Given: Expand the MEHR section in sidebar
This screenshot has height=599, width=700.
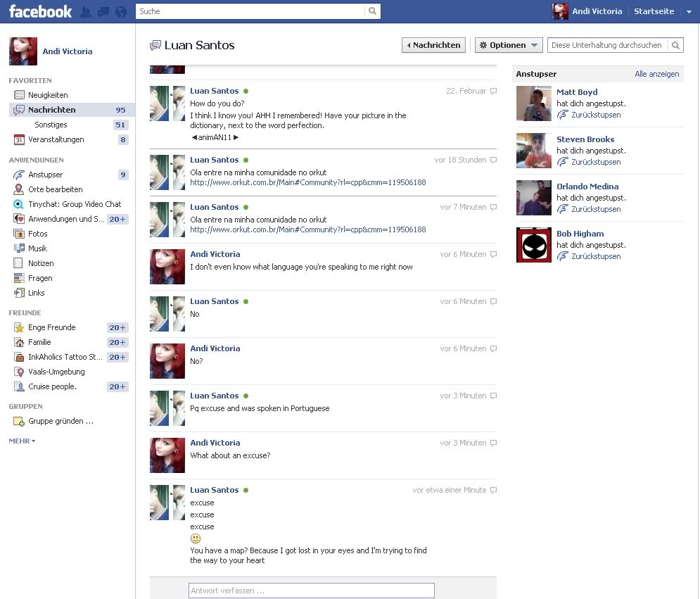Looking at the screenshot, I should tap(22, 441).
